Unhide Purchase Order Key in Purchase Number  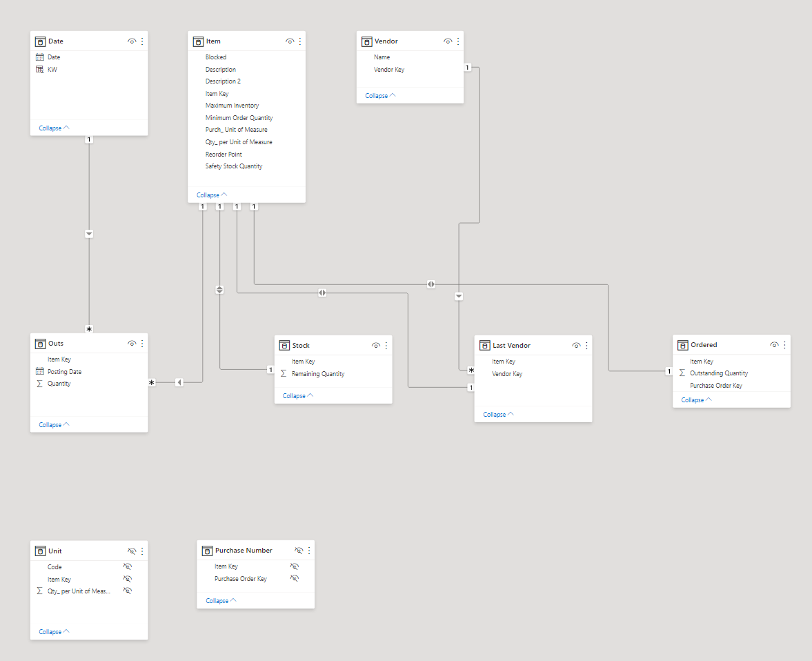tap(295, 579)
